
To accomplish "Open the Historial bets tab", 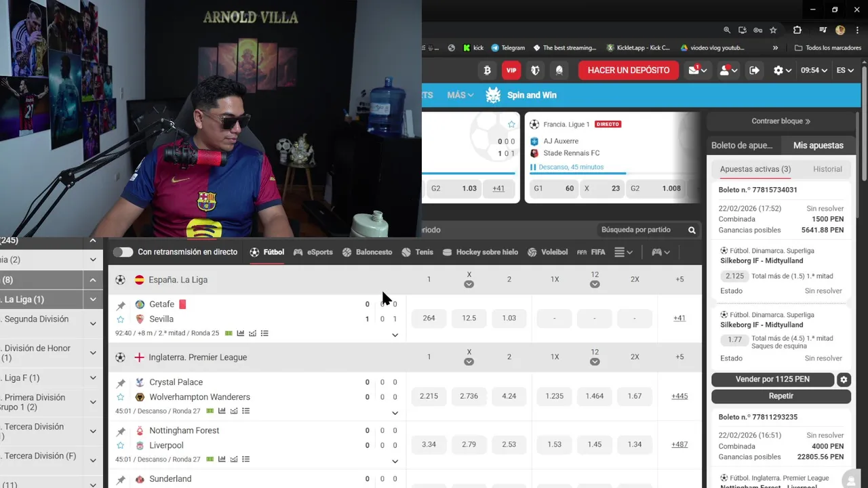I will pos(827,169).
